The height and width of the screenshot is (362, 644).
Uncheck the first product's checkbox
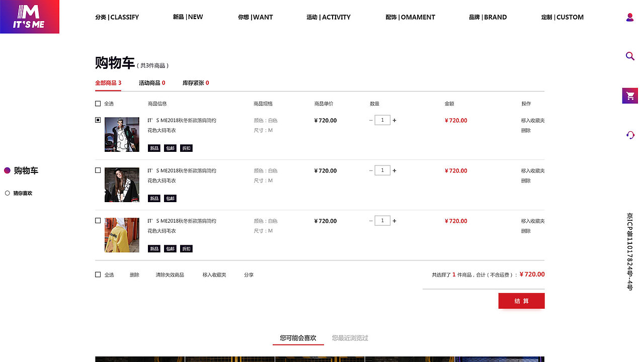tap(98, 120)
